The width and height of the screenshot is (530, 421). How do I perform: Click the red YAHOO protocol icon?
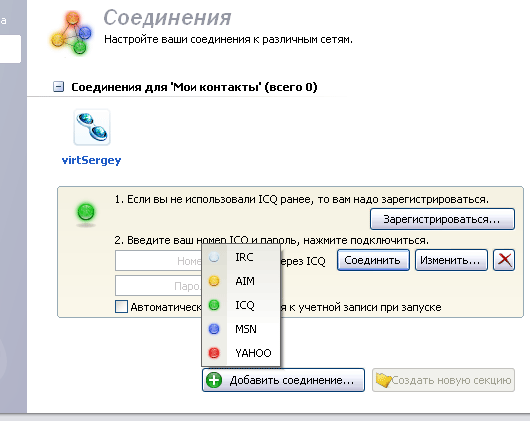[214, 353]
